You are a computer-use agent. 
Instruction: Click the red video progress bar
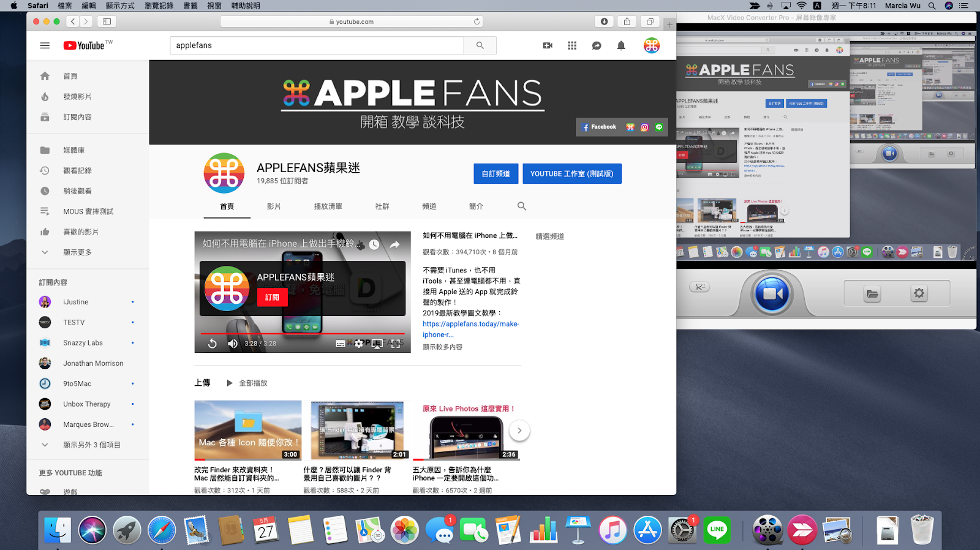coord(303,334)
